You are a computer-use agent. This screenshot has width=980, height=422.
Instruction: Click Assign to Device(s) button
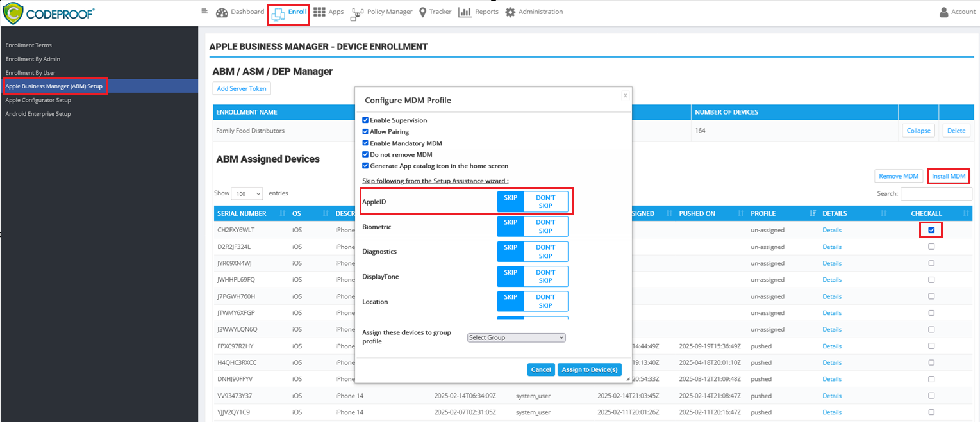point(589,369)
